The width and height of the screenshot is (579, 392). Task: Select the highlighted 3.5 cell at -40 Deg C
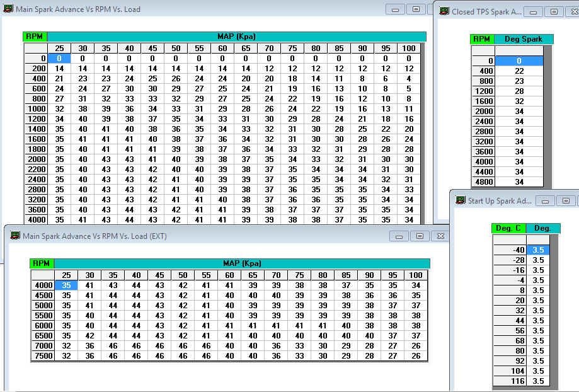pos(538,250)
